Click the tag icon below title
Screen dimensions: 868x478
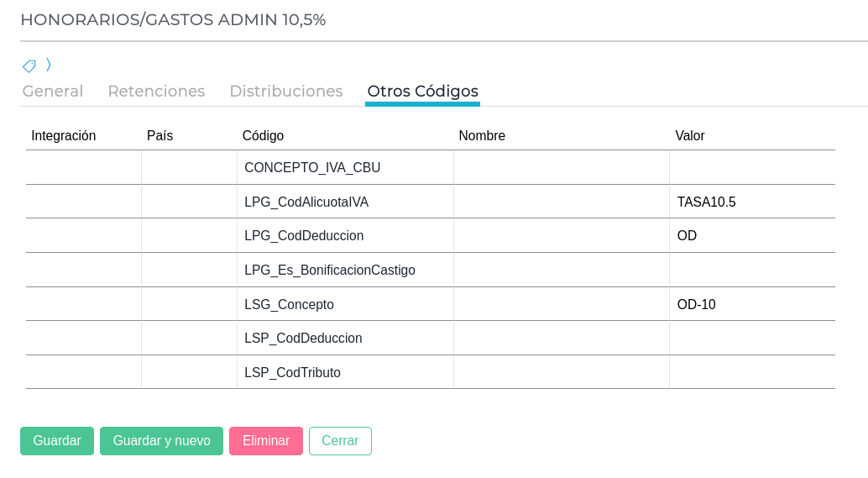(x=29, y=66)
